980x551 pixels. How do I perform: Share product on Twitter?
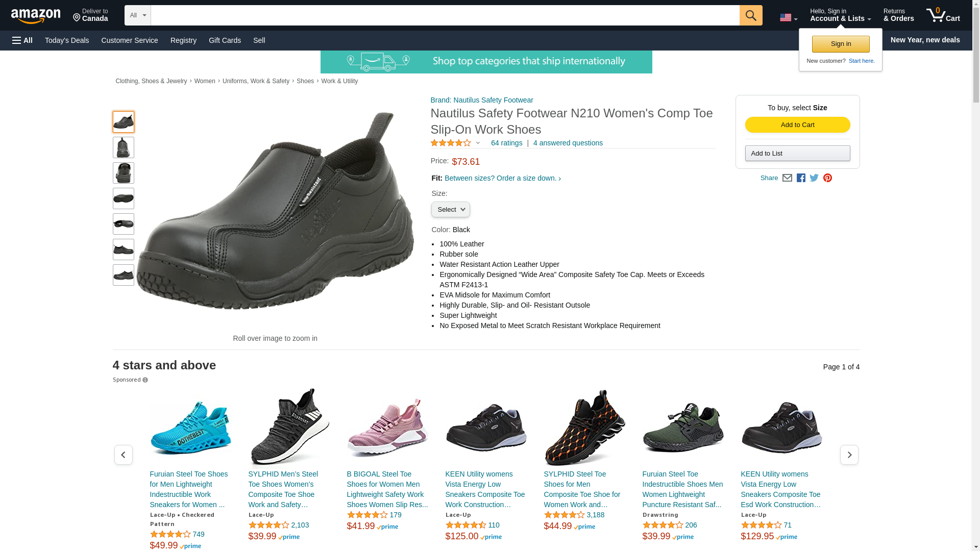tap(814, 178)
